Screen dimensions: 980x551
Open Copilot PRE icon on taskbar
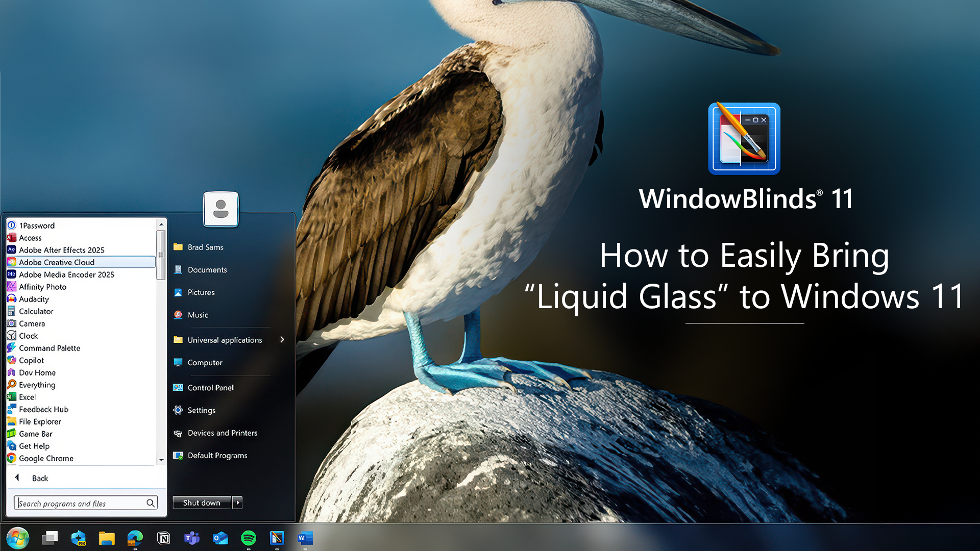(x=79, y=538)
